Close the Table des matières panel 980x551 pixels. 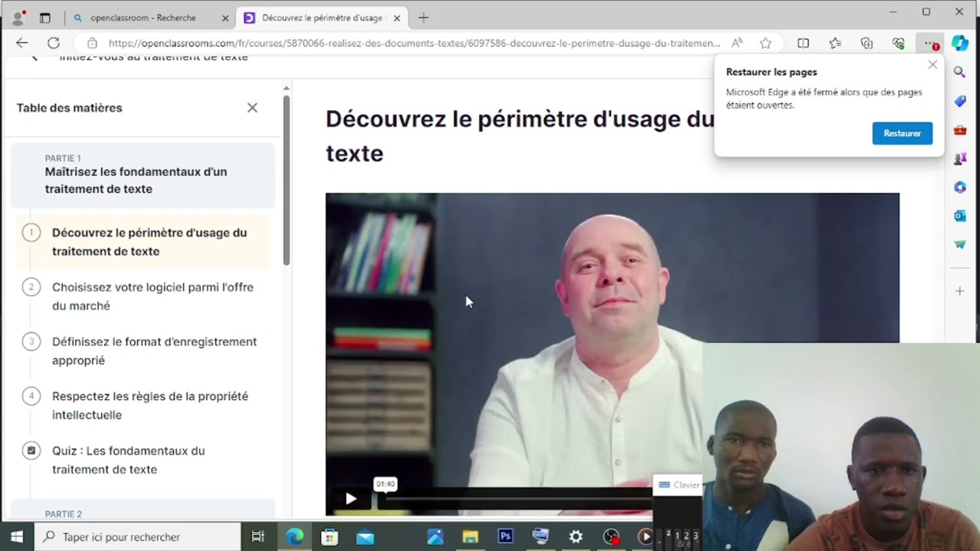tap(252, 108)
